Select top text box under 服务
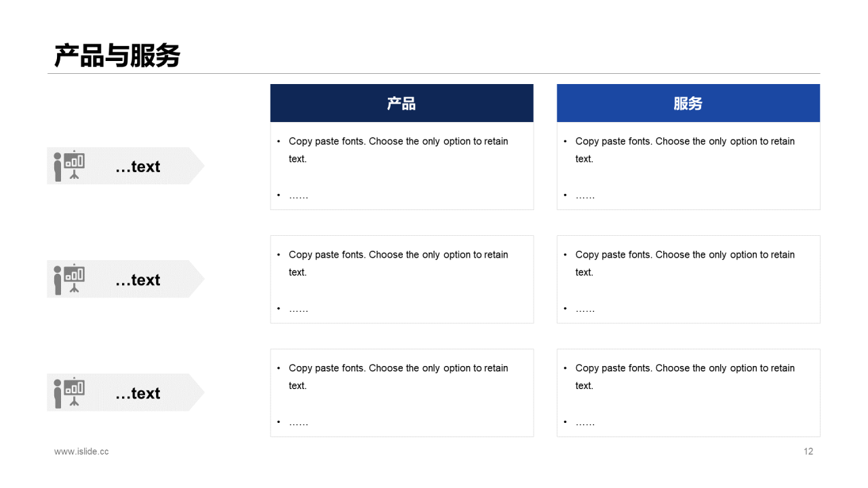Screen dimensions: 868x488 [688, 166]
